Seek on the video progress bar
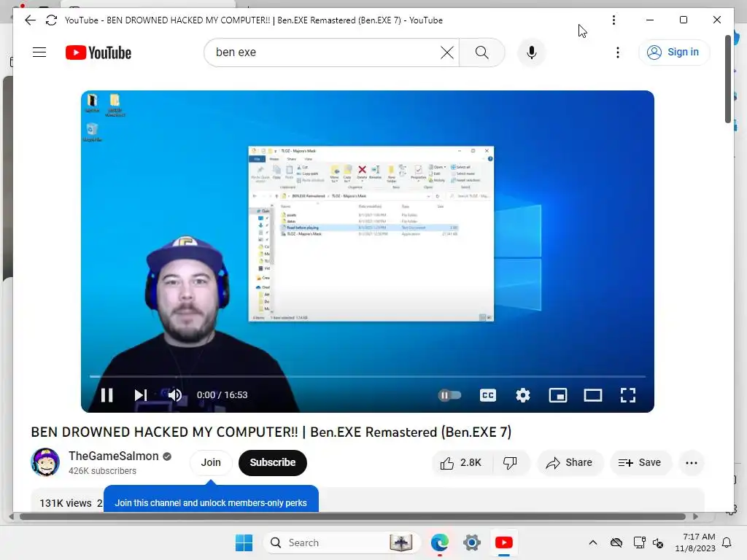This screenshot has height=560, width=747. click(368, 376)
